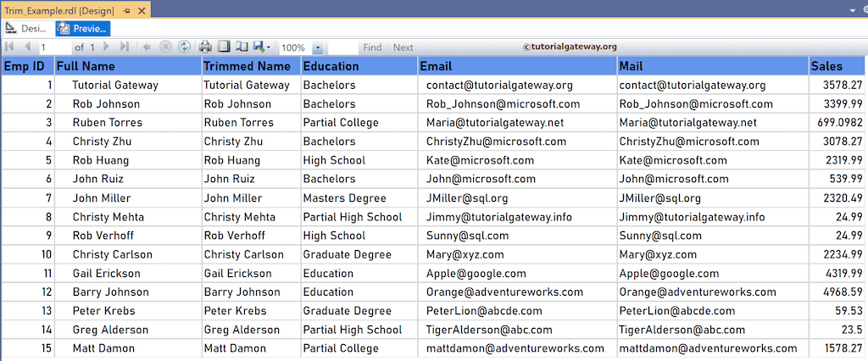Click the PeterLion@abcde.com Email cell

coord(518,311)
